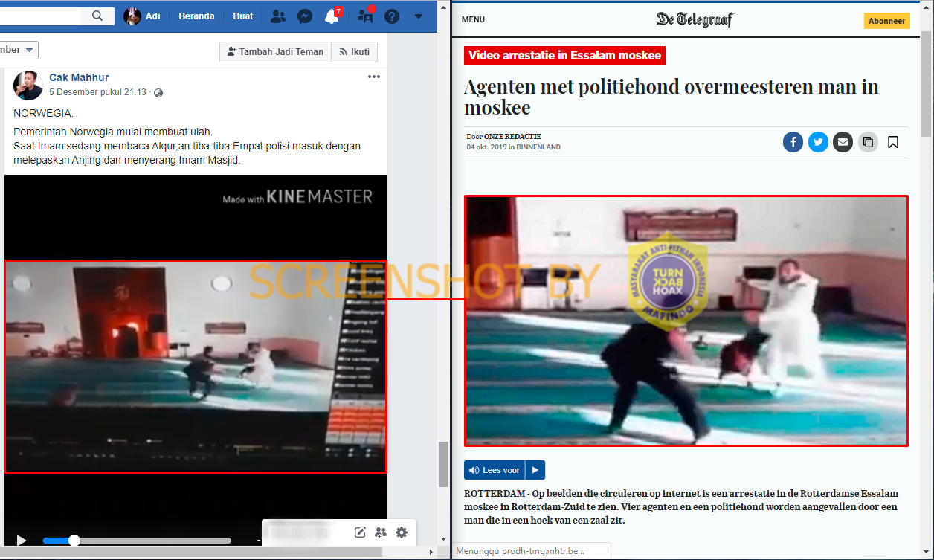Click the help question mark icon
The width and height of the screenshot is (934, 560).
pyautogui.click(x=391, y=16)
